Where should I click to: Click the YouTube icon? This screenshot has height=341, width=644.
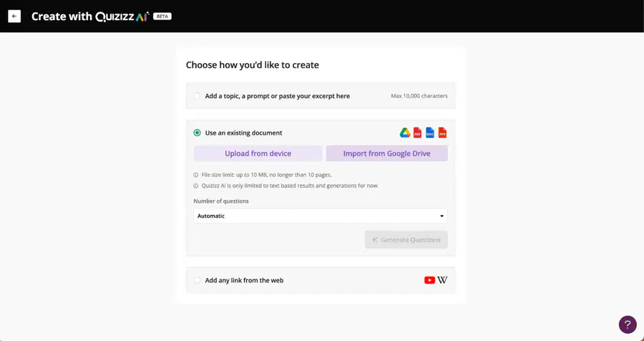tap(429, 280)
